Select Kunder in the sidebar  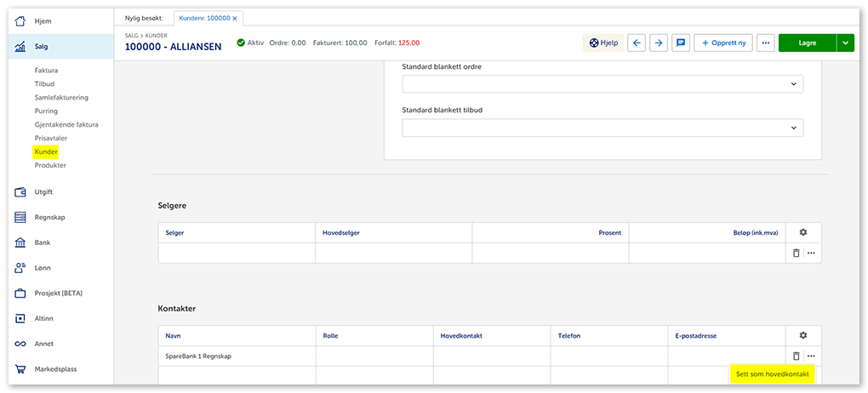(x=46, y=152)
